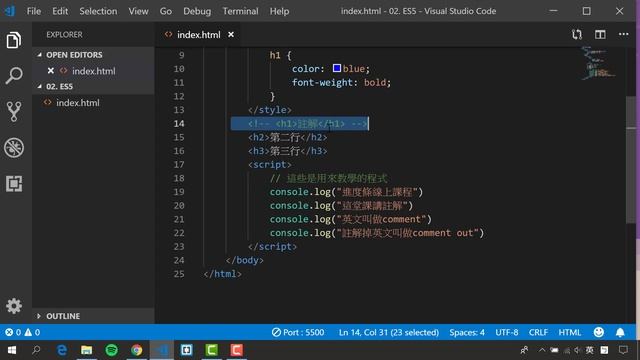Open the Help menu
Image resolution: width=640 pixels, height=360 pixels.
(279, 11)
